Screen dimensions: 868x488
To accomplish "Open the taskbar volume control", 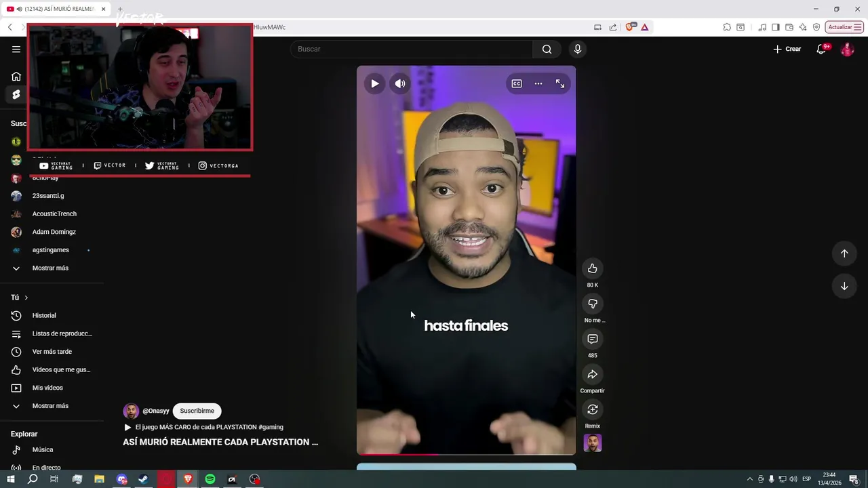I will (x=793, y=479).
